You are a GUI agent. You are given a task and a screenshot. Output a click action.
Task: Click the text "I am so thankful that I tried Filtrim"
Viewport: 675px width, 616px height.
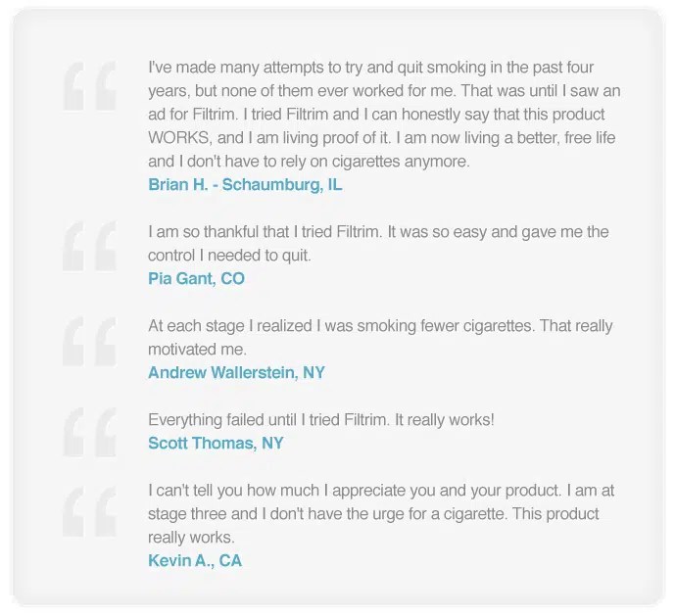(x=265, y=231)
